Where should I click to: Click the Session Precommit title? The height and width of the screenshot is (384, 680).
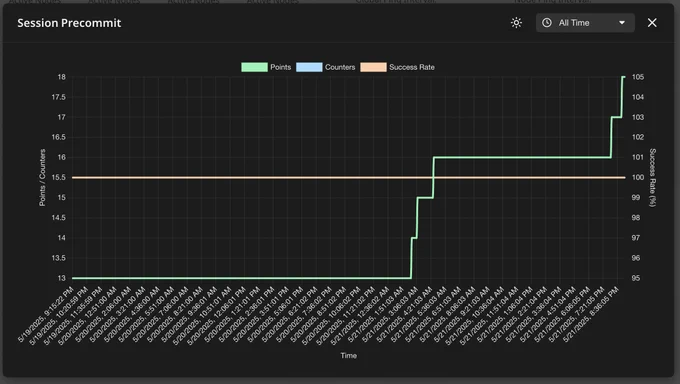69,23
